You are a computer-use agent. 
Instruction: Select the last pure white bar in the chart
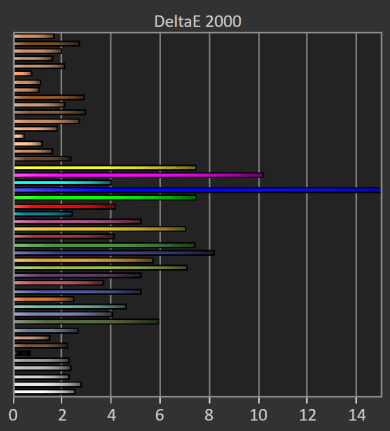[x=45, y=392]
